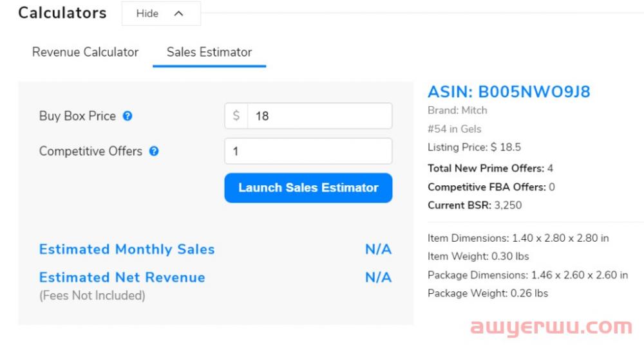Click the Listing Price $ 18.5 text
Image resolution: width=644 pixels, height=346 pixels.
click(475, 147)
